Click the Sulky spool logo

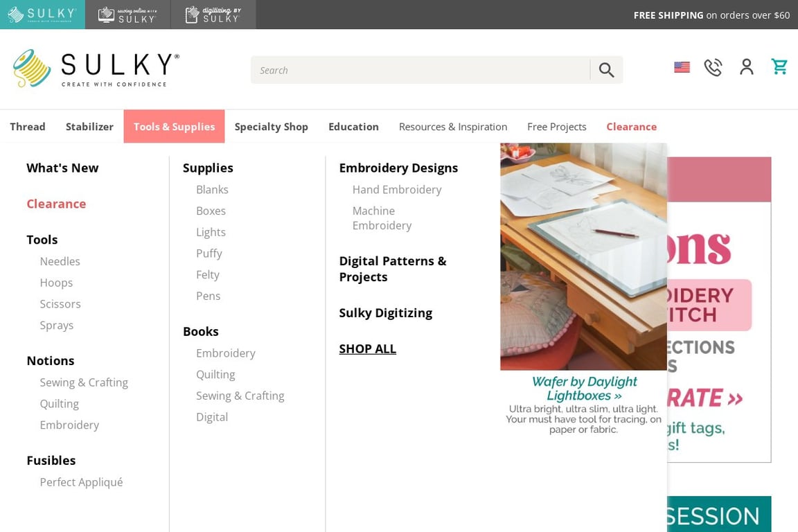(96, 69)
